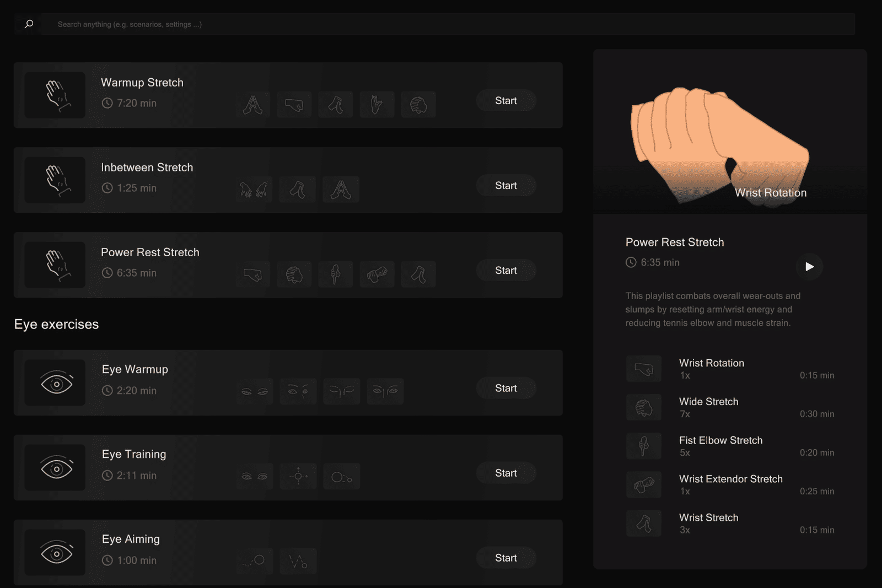Click zigzag path icon in Eye Aiming row
Screen dimensions: 882x588
tap(298, 562)
